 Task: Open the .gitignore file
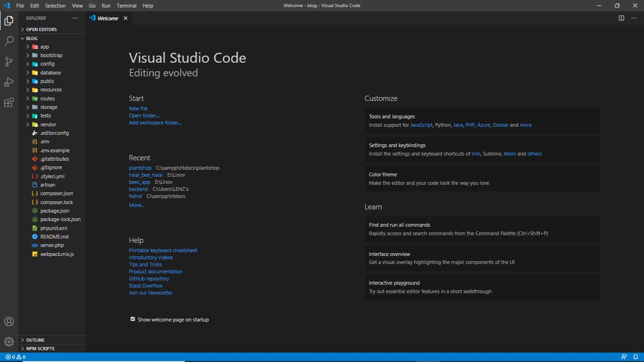point(51,167)
